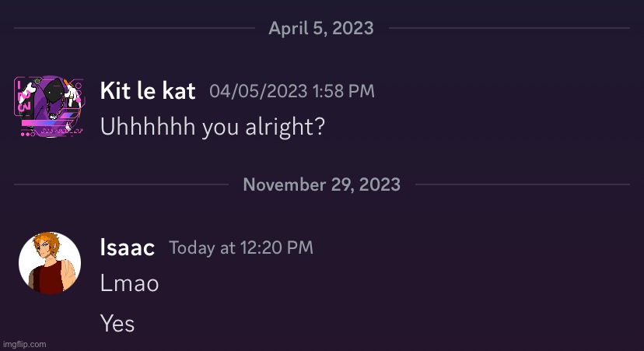
Task: Open the imgflip.com watermark
Action: tap(24, 344)
